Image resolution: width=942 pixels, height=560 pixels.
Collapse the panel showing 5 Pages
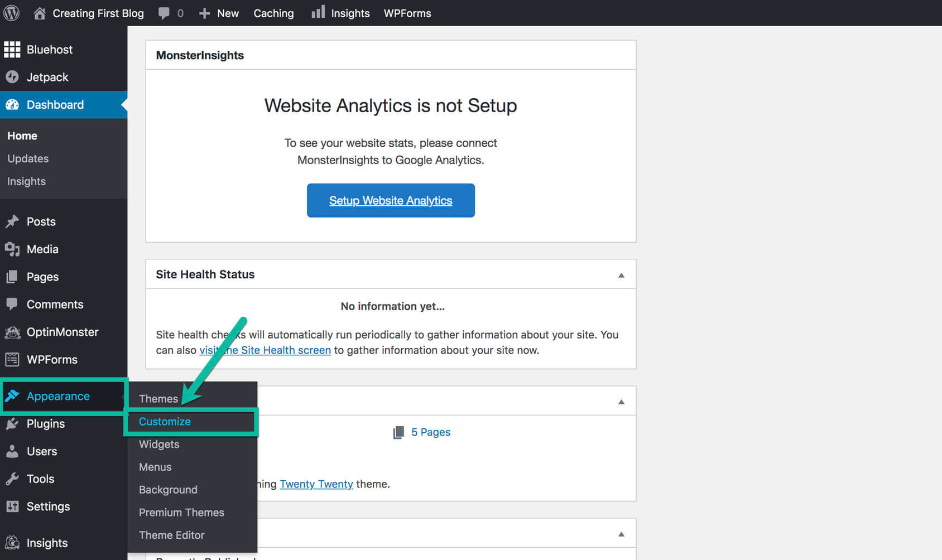pyautogui.click(x=621, y=400)
